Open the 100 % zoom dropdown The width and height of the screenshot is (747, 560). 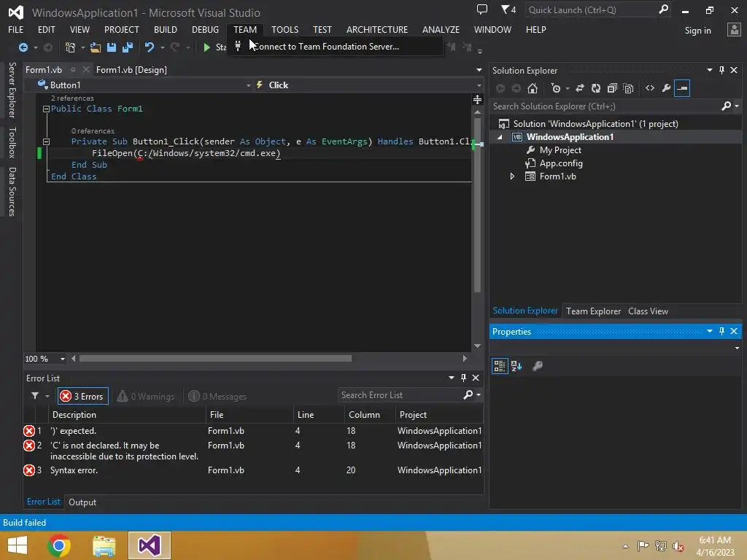(63, 359)
